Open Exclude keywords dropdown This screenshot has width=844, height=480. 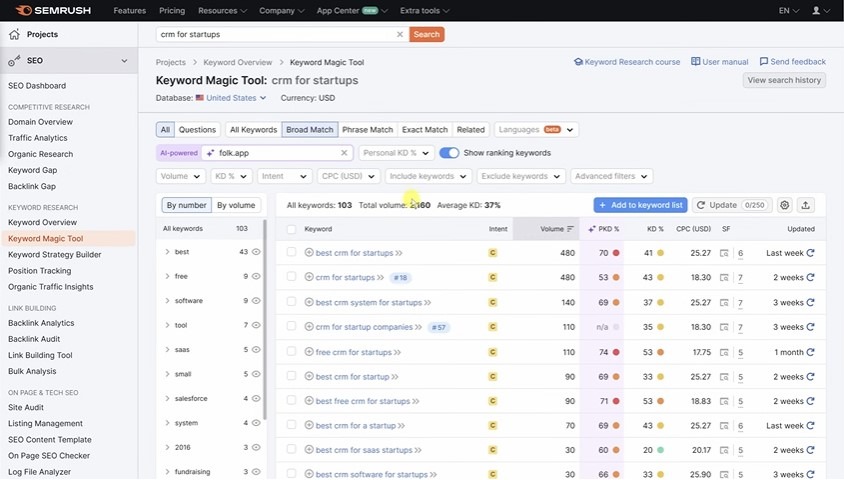(521, 177)
